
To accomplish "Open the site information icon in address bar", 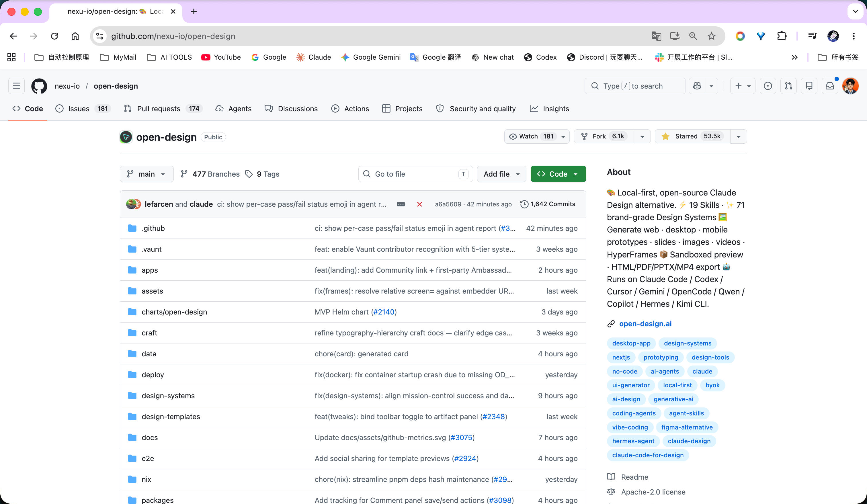I will point(100,36).
